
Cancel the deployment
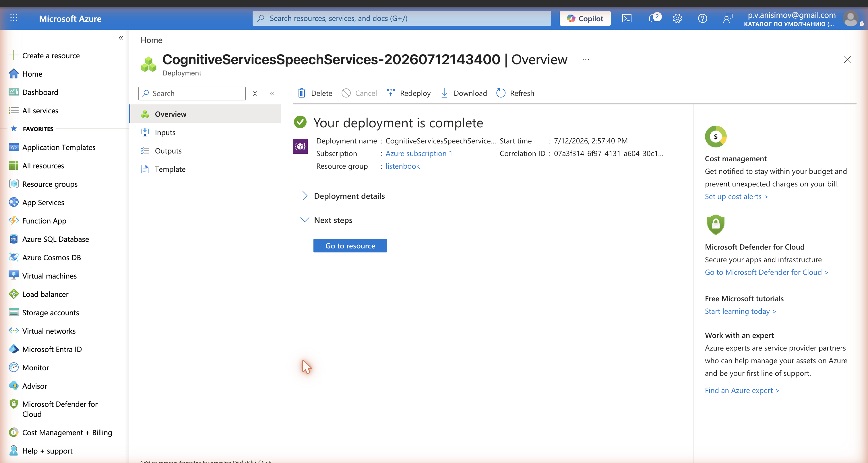359,93
